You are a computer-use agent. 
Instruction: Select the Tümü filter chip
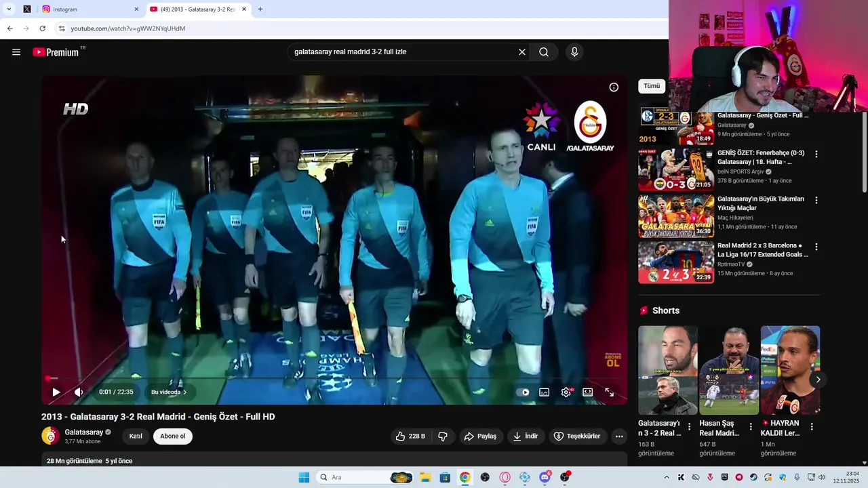click(652, 86)
